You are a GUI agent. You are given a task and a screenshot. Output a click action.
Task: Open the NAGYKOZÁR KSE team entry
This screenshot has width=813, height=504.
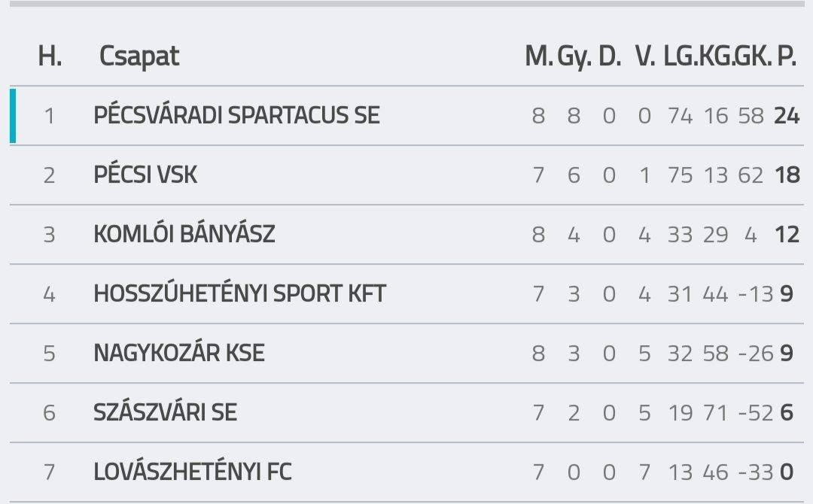coord(179,353)
